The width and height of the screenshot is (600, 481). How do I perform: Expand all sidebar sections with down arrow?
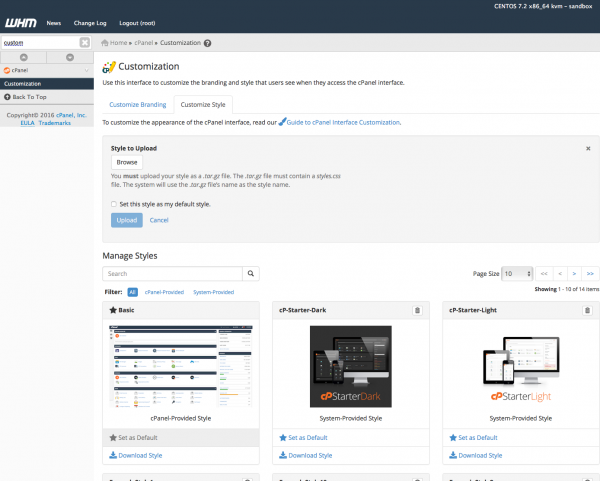pos(70,57)
